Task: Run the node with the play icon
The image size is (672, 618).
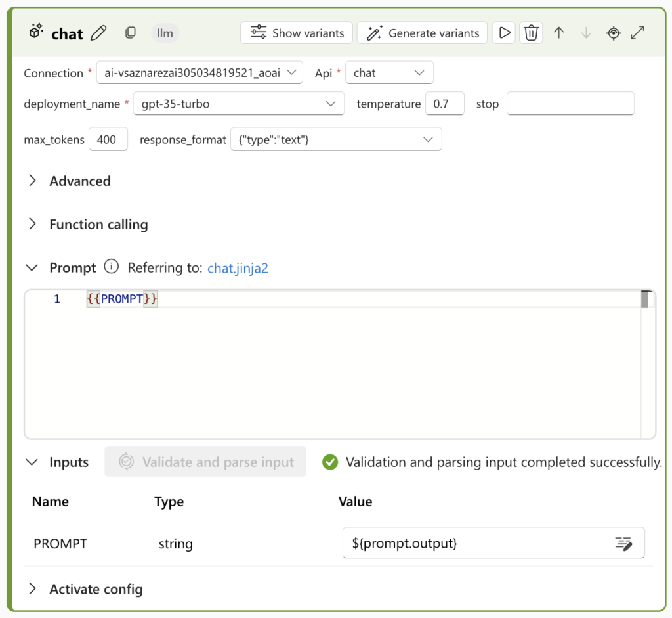Action: pyautogui.click(x=503, y=33)
